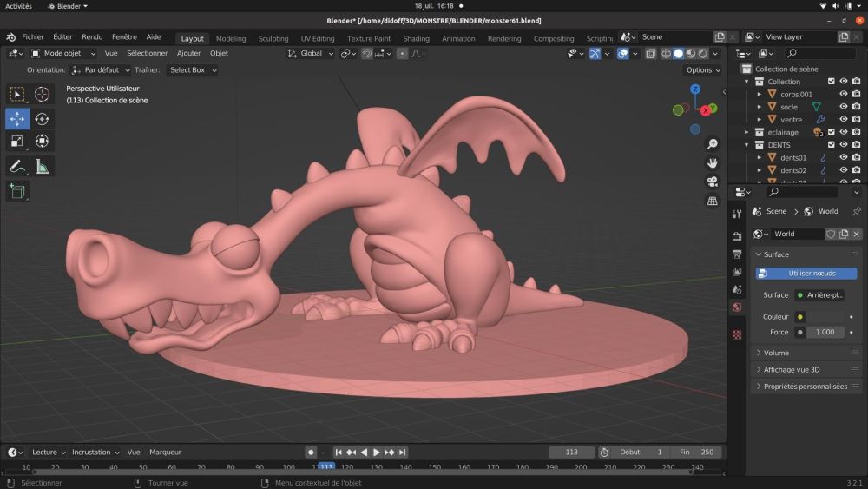Image resolution: width=868 pixels, height=489 pixels.
Task: Toggle X-ray display
Action: [651, 54]
